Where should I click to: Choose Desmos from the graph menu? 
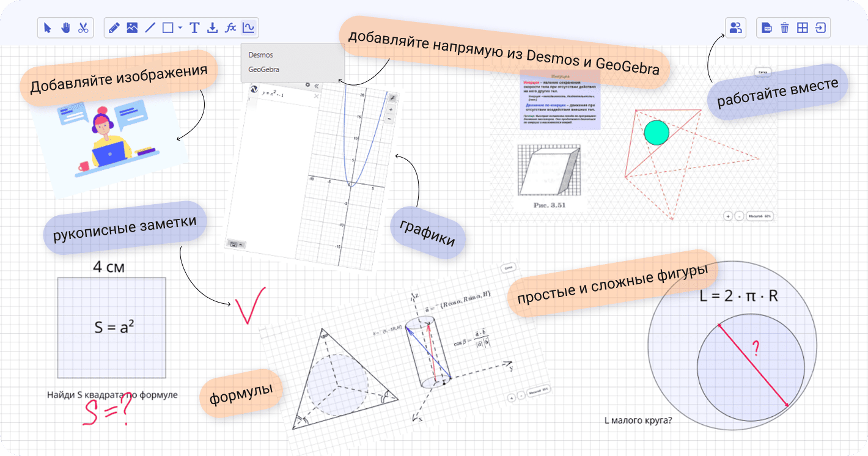[261, 55]
